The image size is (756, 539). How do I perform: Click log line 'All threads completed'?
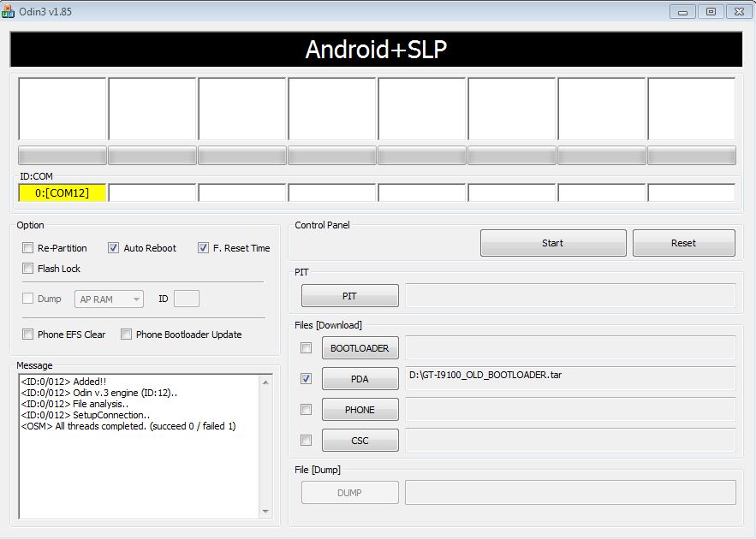(128, 426)
